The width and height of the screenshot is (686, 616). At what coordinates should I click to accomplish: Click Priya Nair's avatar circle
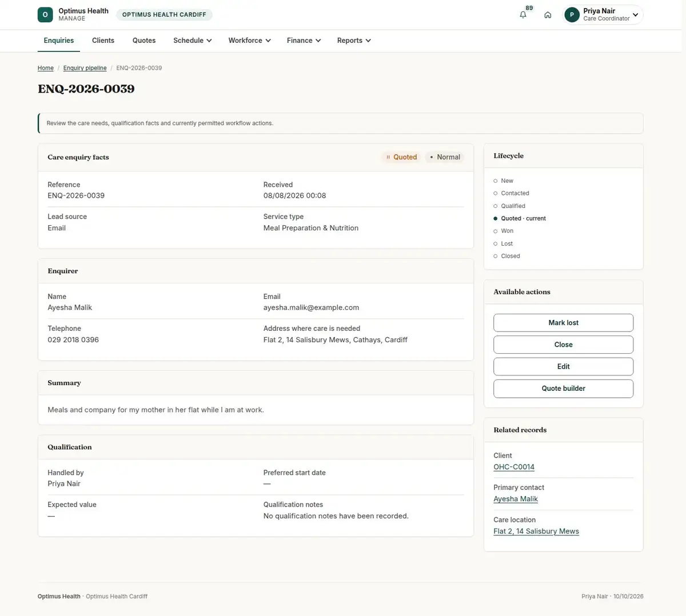click(x=572, y=15)
